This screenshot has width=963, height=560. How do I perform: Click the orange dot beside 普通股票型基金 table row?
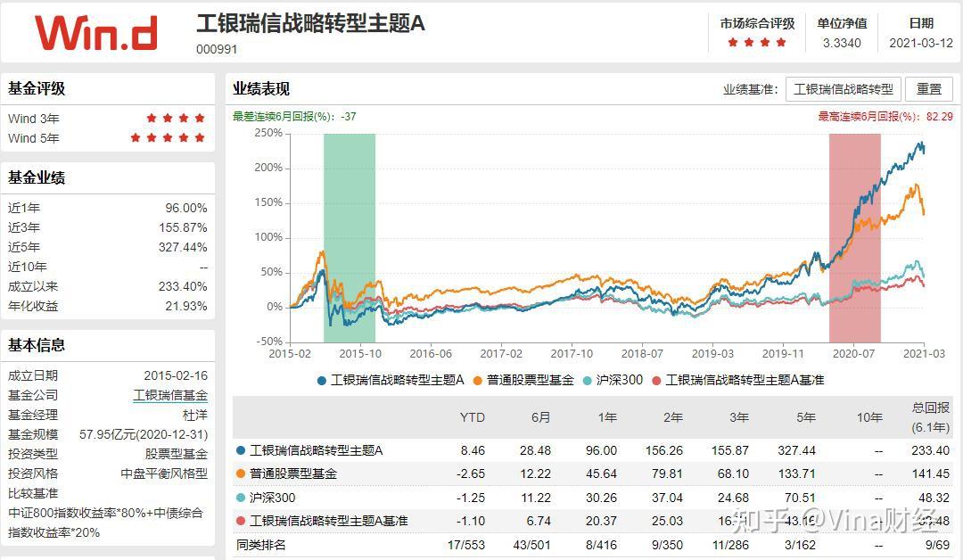click(x=241, y=474)
